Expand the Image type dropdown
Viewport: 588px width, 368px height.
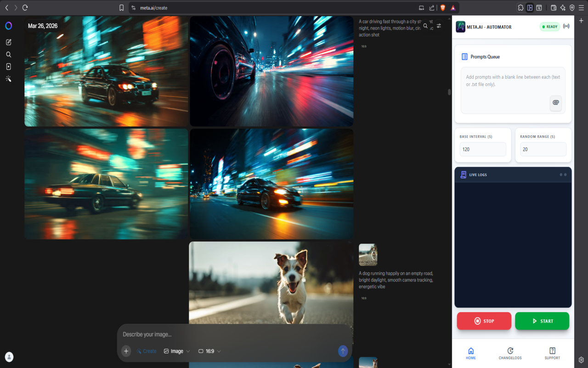177,351
